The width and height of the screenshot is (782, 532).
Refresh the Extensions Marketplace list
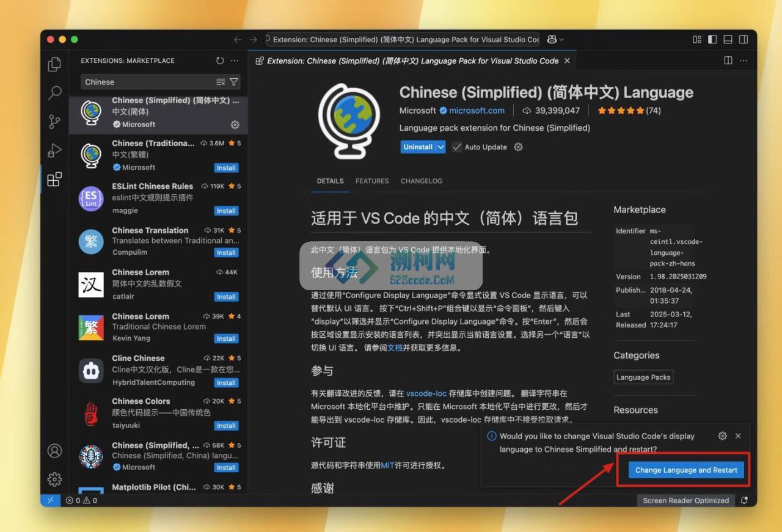[x=220, y=60]
